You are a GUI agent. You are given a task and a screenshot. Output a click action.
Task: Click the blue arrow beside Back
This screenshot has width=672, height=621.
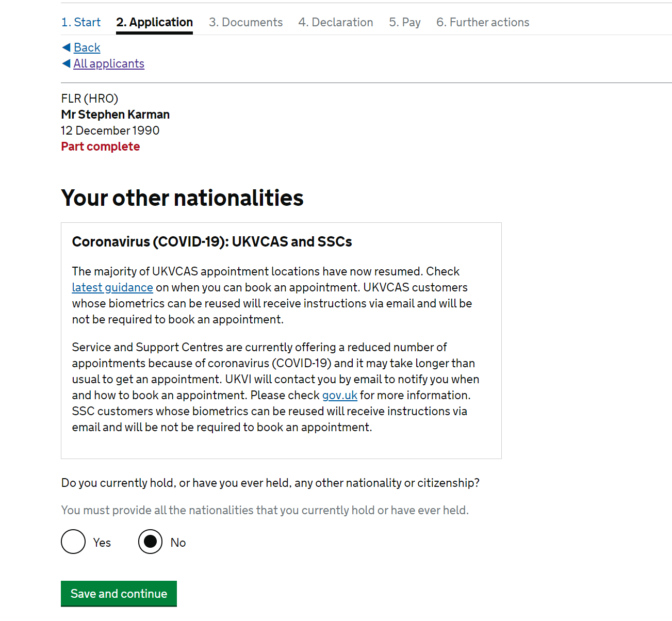tap(66, 47)
